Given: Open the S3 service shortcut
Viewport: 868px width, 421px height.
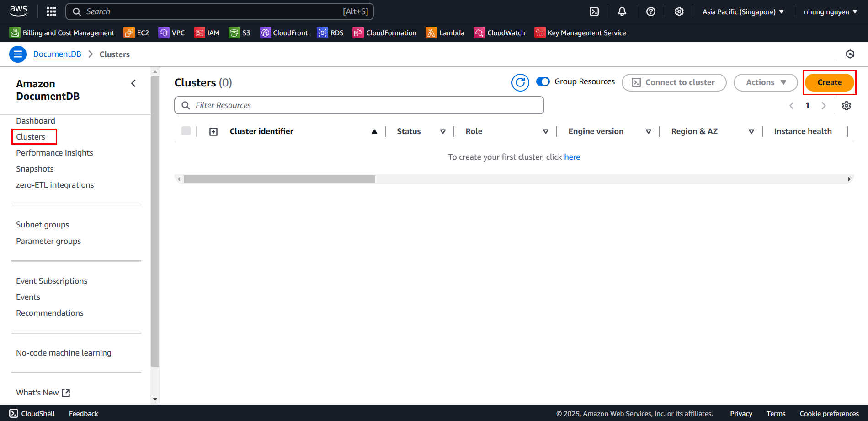Looking at the screenshot, I should click(x=240, y=33).
